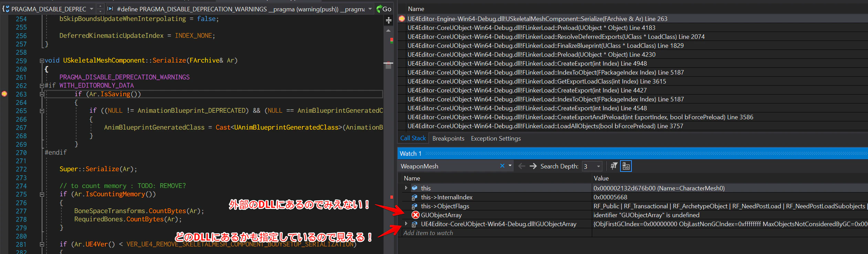Click the error icon beside GUObjectArray
This screenshot has width=868, height=254.
click(416, 215)
